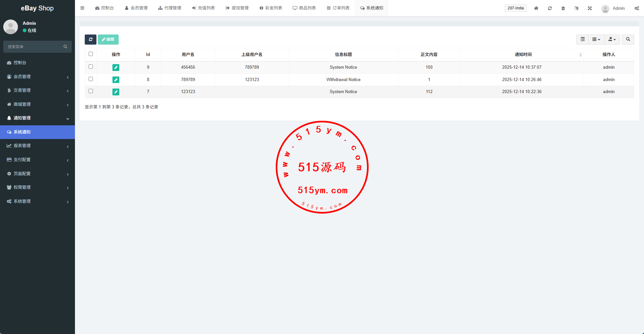
Task: Check the select-all checkbox in table header
Action: pyautogui.click(x=91, y=54)
